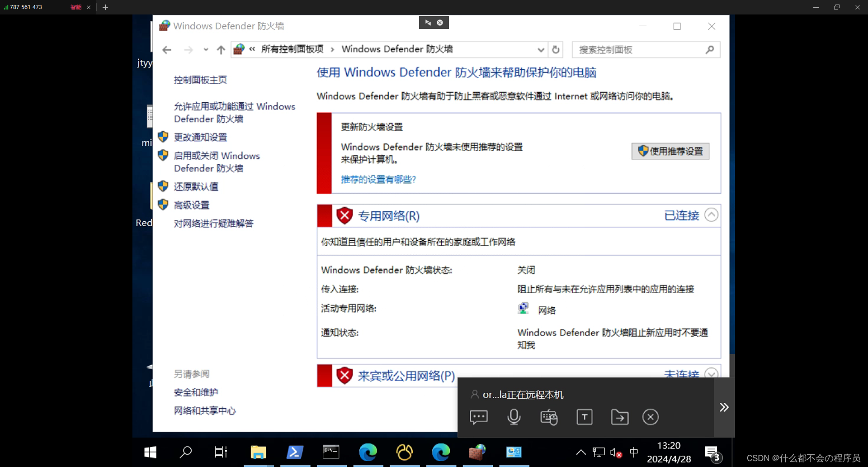Open File Explorer from taskbar

coord(258,452)
